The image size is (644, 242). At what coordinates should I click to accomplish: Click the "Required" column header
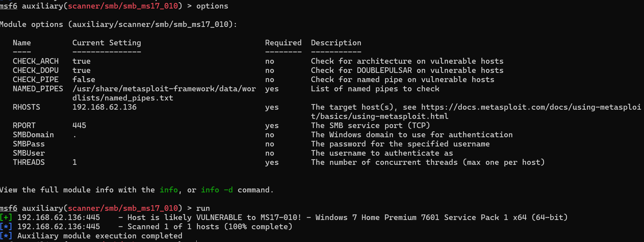[283, 43]
